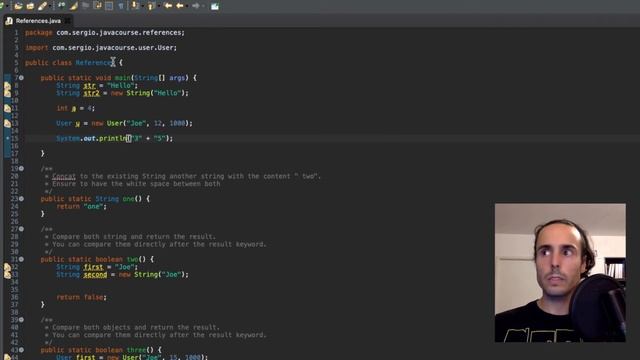640x360 pixels.
Task: Click 'return false;' on line 36
Action: (x=81, y=297)
